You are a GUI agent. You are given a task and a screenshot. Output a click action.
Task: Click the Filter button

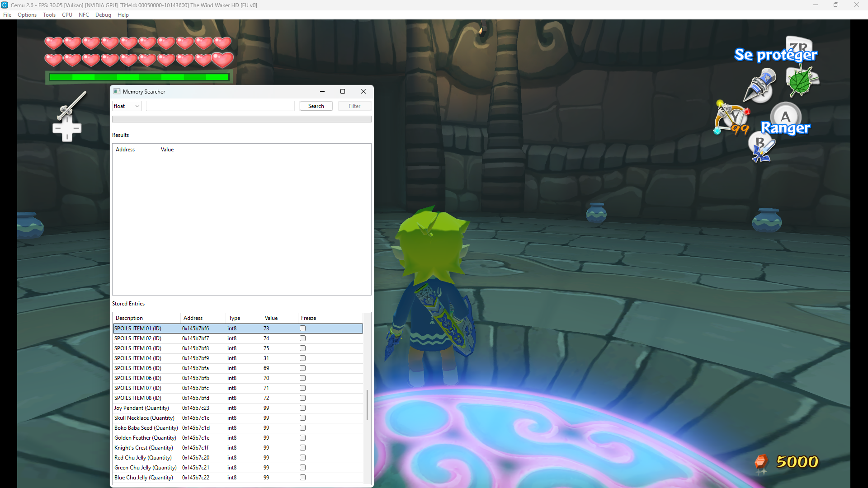pos(354,106)
